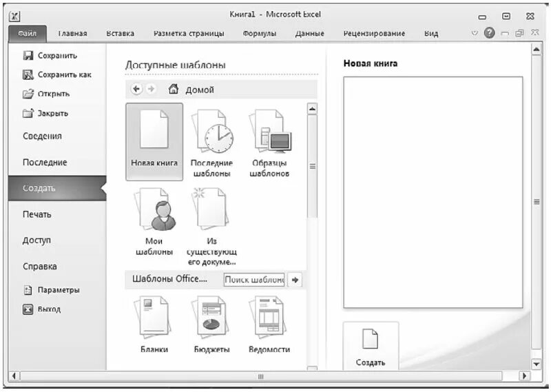Click Сохранить in the backstage menu
The height and width of the screenshot is (392, 551).
[x=50, y=56]
